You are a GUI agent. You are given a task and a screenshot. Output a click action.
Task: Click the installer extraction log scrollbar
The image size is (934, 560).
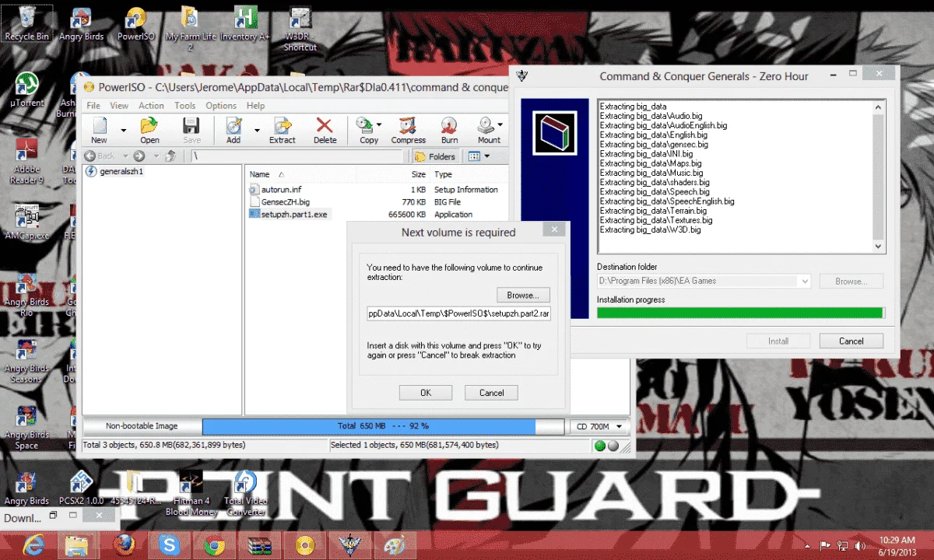click(x=879, y=176)
